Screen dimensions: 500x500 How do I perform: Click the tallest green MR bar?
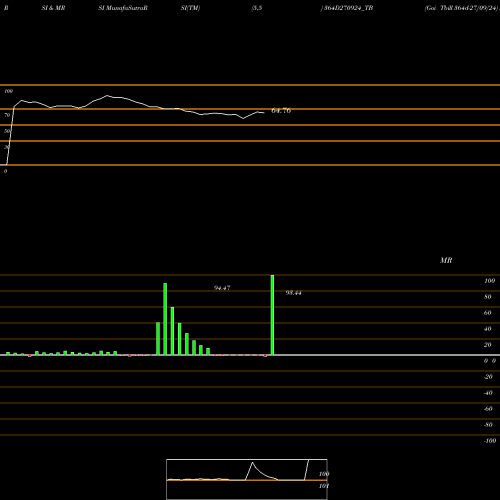point(272,315)
